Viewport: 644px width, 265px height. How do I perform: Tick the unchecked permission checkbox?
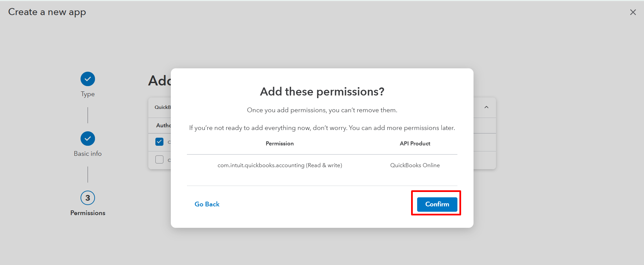pos(159,159)
